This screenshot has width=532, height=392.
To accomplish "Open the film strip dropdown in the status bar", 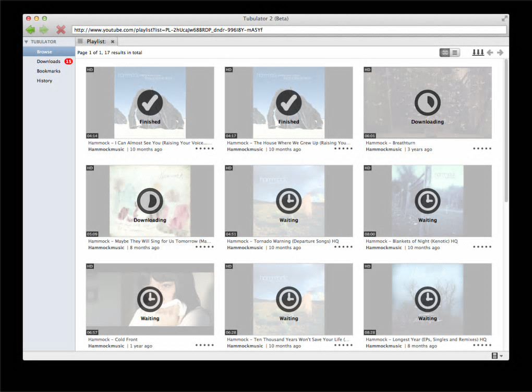I will pos(497,356).
